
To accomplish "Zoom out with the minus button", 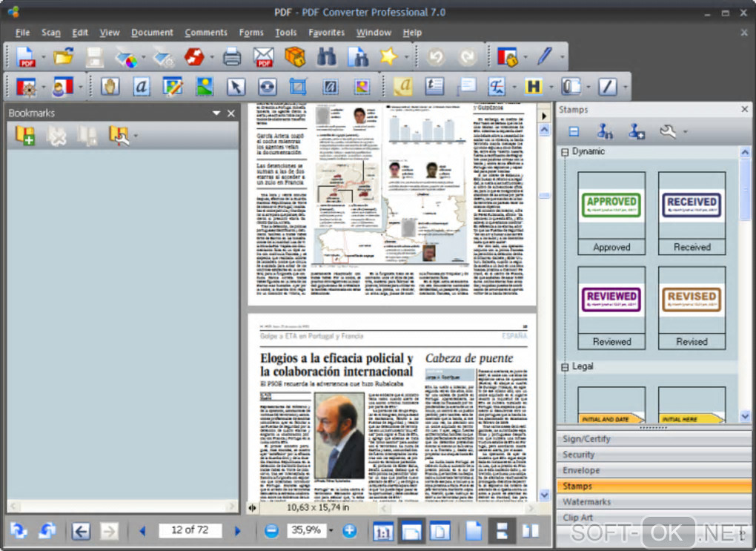I will point(271,531).
